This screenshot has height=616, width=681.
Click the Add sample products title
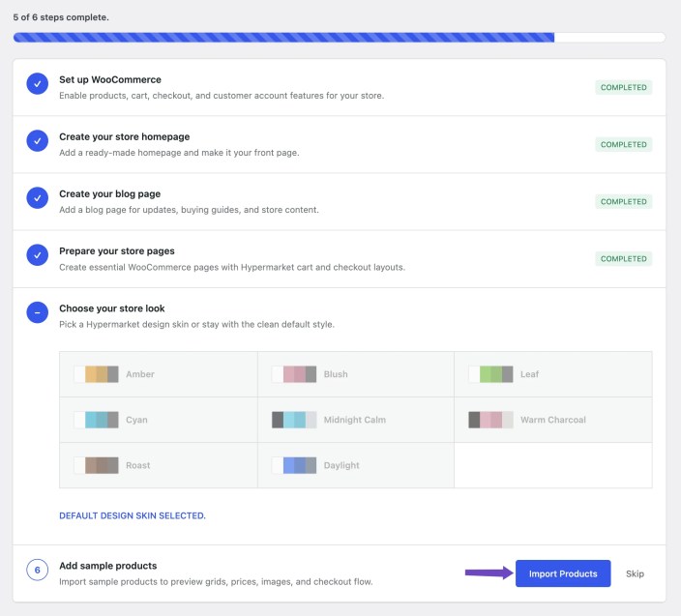[107, 566]
